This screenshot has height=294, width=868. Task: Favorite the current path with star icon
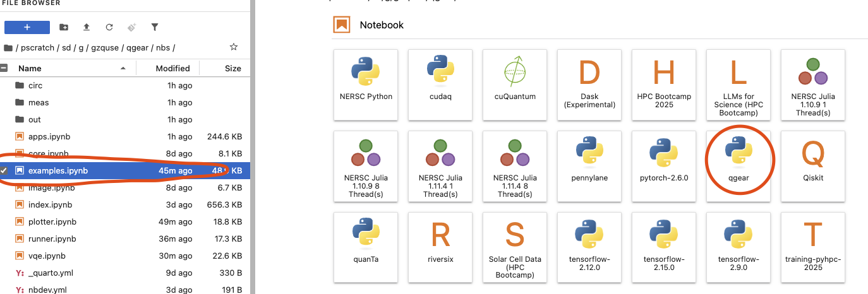[234, 47]
